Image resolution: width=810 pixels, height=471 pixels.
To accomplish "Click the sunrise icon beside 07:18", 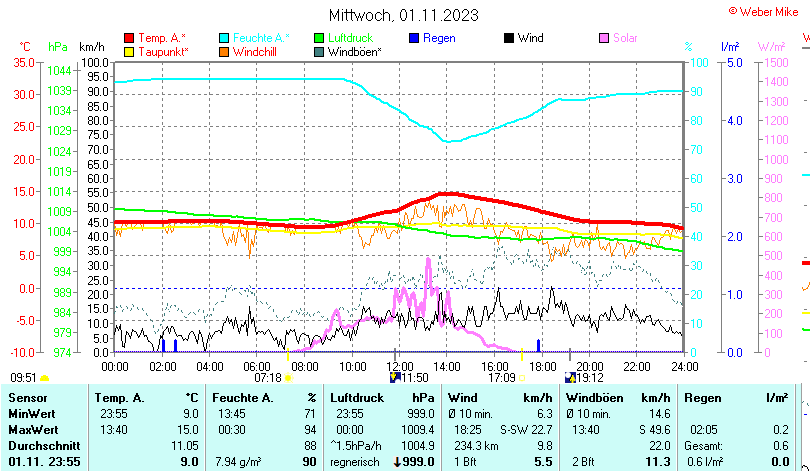I will tap(288, 378).
